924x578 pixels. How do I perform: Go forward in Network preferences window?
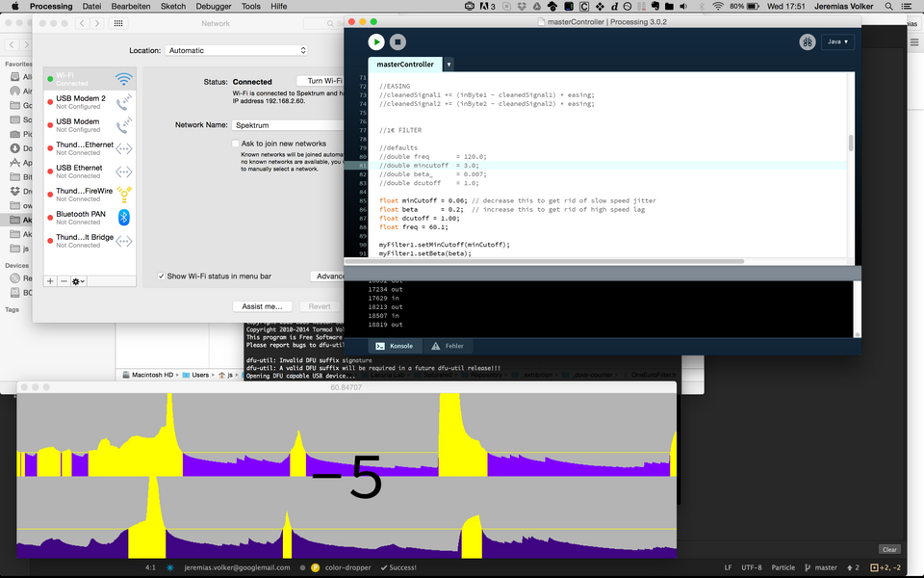coord(97,23)
